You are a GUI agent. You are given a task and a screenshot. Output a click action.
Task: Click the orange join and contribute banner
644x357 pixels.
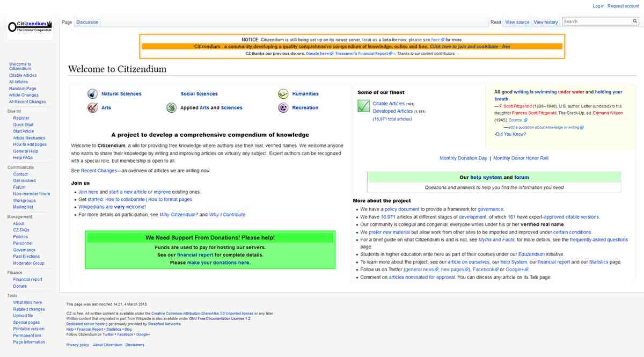352,47
